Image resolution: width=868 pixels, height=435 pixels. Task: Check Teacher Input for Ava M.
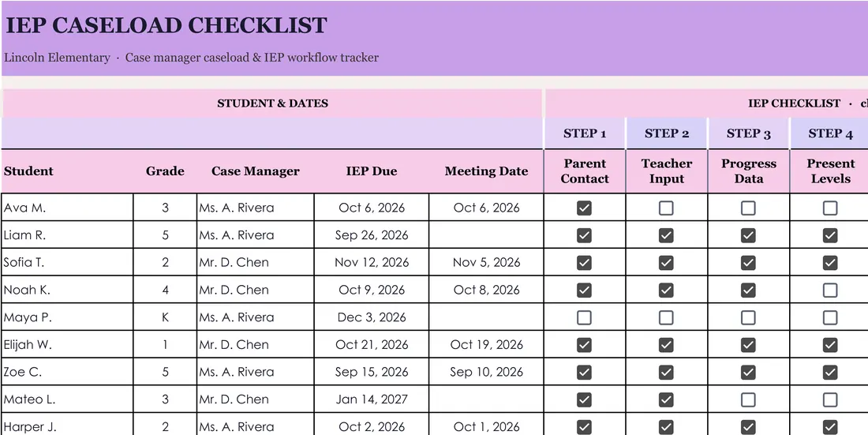(x=666, y=208)
